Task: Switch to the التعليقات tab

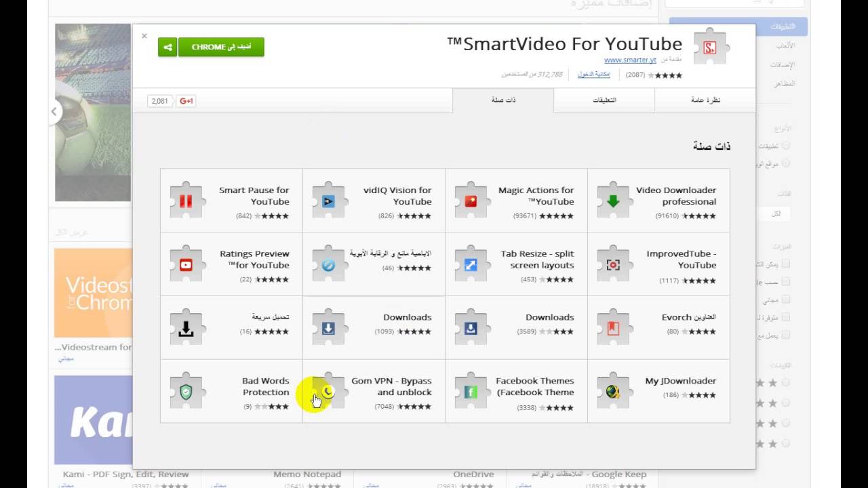Action: click(x=604, y=100)
